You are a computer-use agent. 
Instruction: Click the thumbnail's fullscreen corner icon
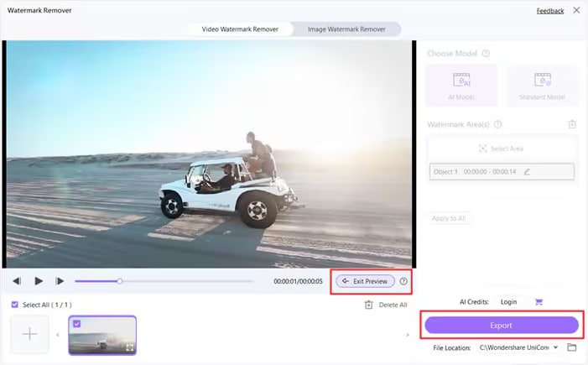pos(129,348)
